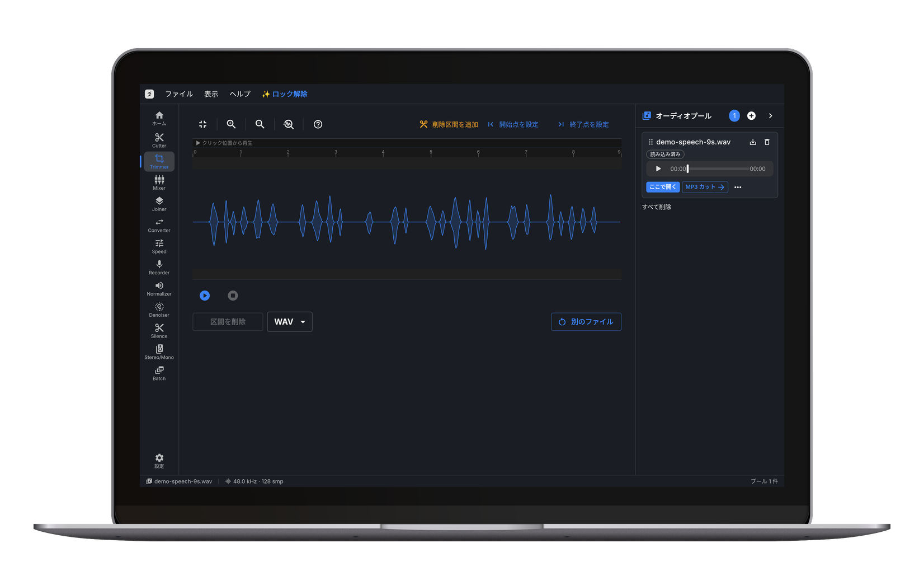Click the ロック解除 unlock item
The height and width of the screenshot is (571, 924).
click(285, 94)
